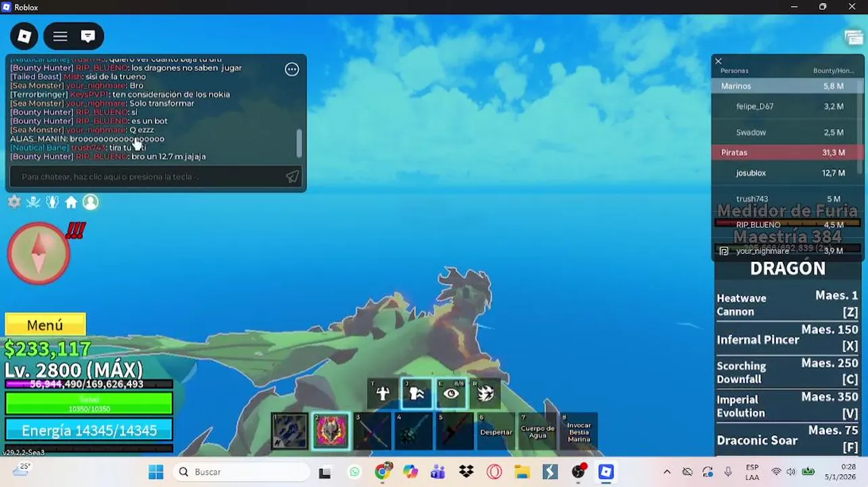Image resolution: width=868 pixels, height=487 pixels.
Task: Open Microsoft Teams from taskbar
Action: point(438,472)
